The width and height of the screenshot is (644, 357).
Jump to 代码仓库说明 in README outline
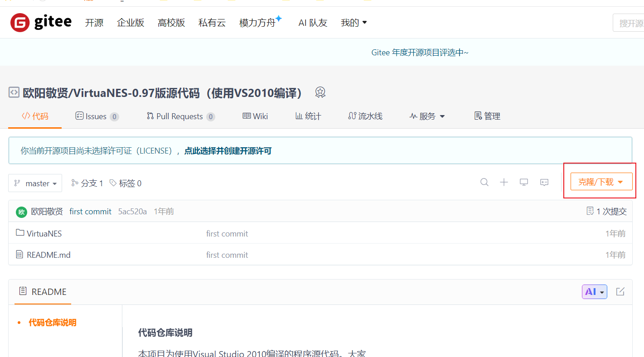(x=53, y=323)
